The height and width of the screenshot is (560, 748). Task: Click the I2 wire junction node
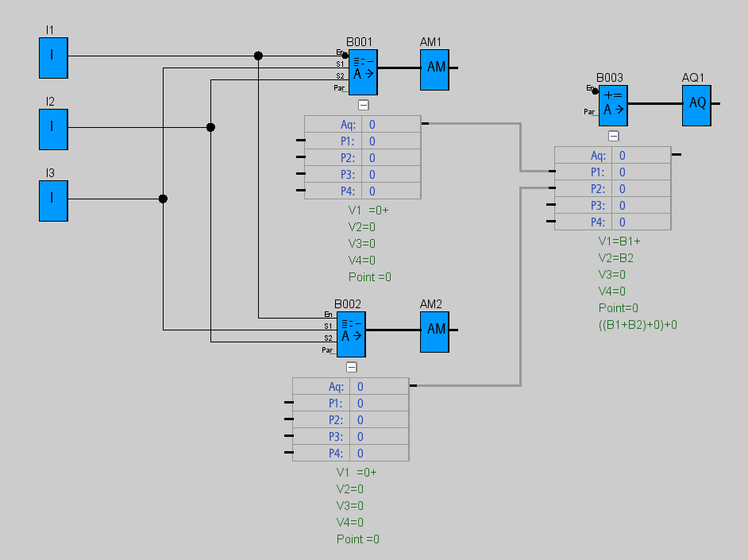tap(210, 127)
